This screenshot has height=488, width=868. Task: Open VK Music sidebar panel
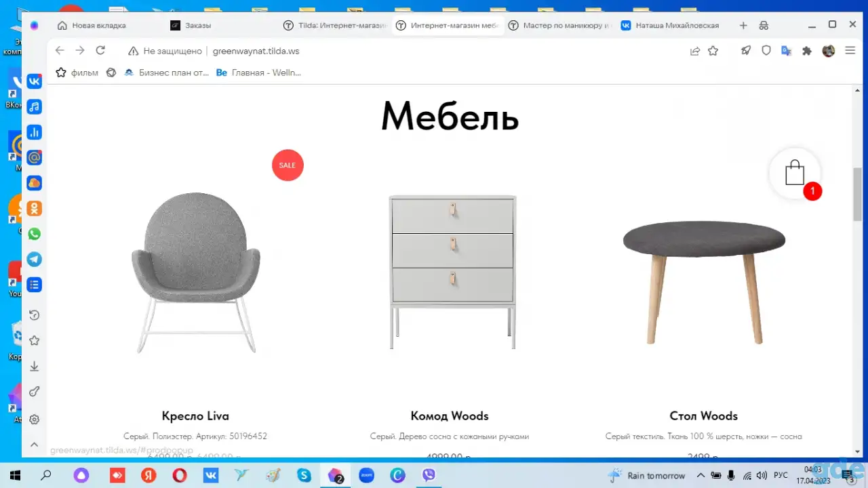point(34,106)
